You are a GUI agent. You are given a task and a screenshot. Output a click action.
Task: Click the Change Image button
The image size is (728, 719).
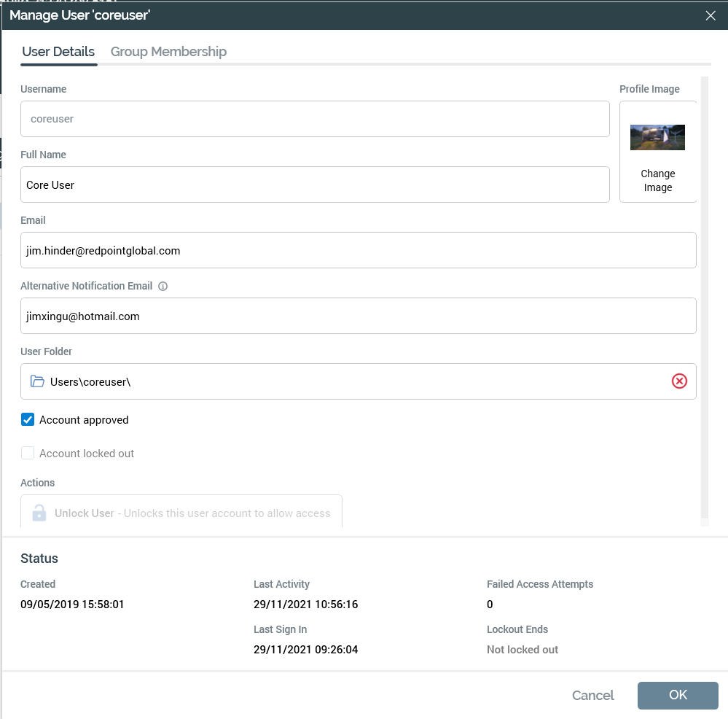pos(657,181)
